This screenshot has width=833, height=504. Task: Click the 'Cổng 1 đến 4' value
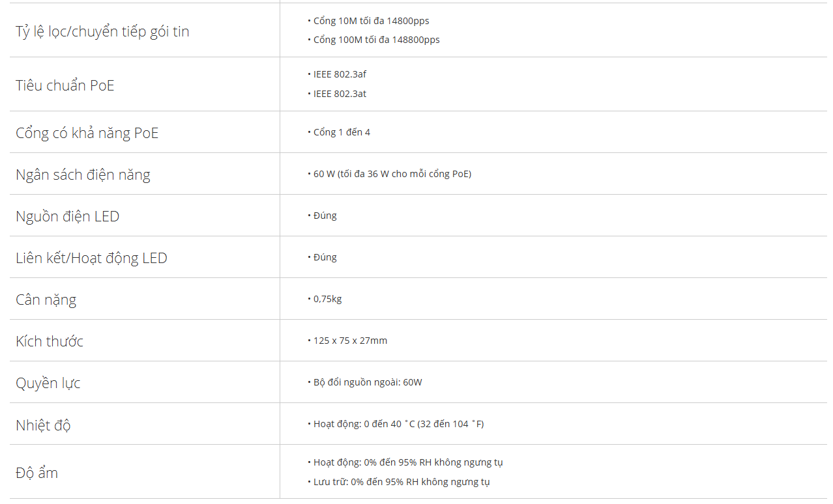(342, 132)
